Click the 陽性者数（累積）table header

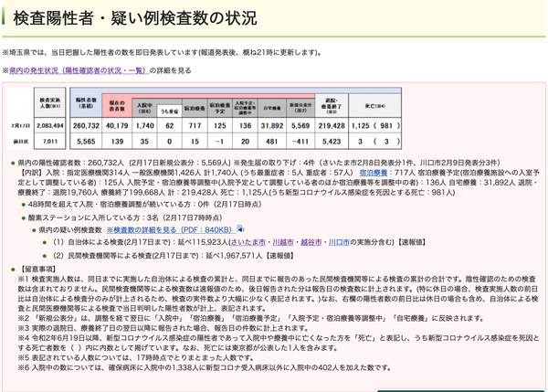[86, 102]
